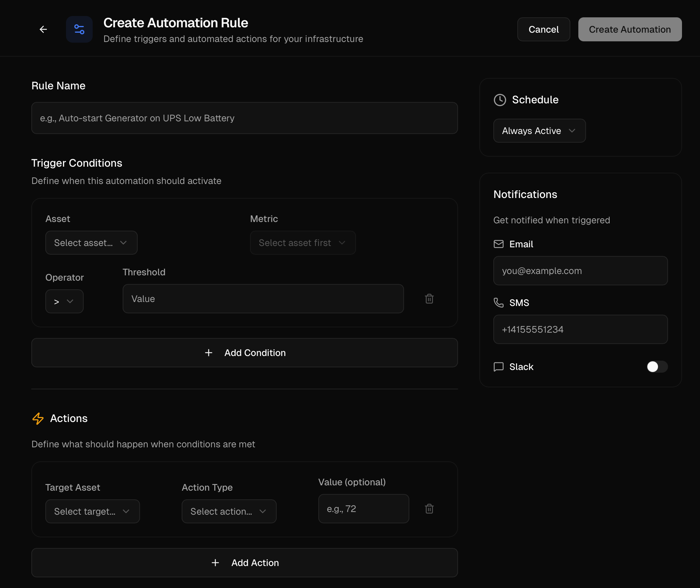Image resolution: width=700 pixels, height=588 pixels.
Task: Open the Always Active schedule dropdown
Action: [539, 131]
